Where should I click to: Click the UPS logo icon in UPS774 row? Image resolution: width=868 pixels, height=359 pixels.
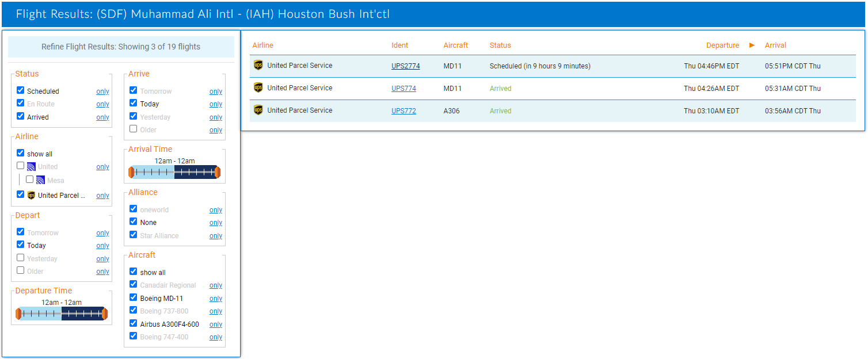coord(258,88)
